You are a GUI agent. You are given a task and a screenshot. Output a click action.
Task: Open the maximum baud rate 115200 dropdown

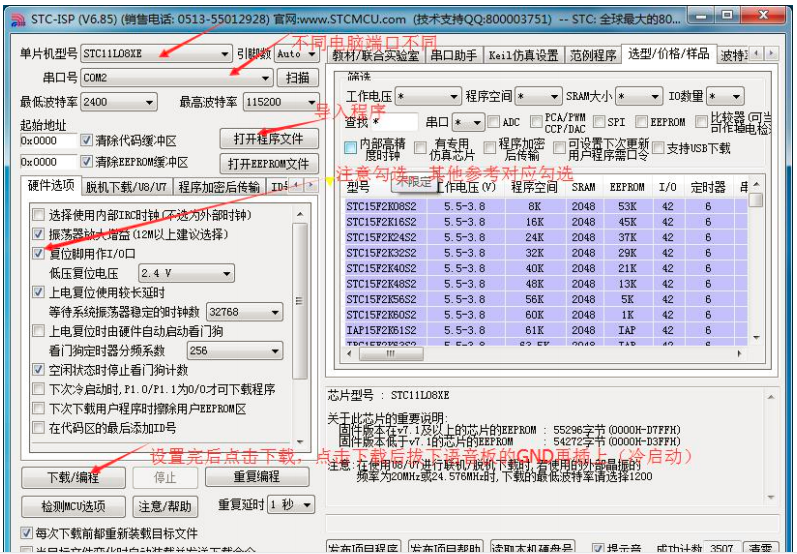tap(281, 102)
